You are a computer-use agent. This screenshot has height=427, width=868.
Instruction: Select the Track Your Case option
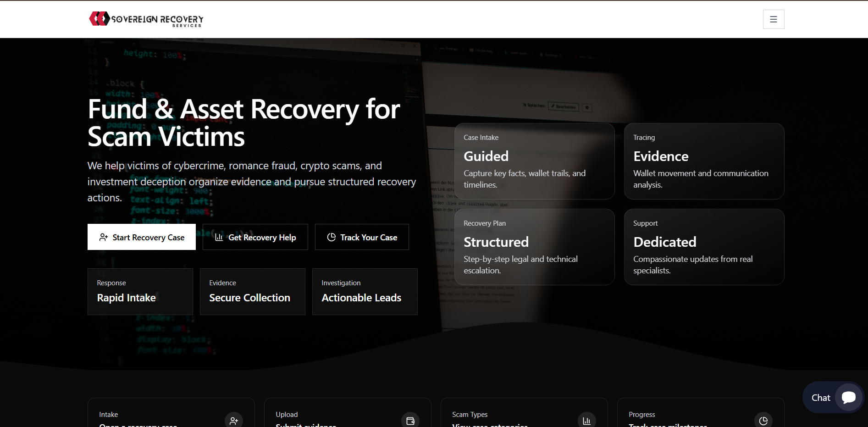(x=362, y=237)
